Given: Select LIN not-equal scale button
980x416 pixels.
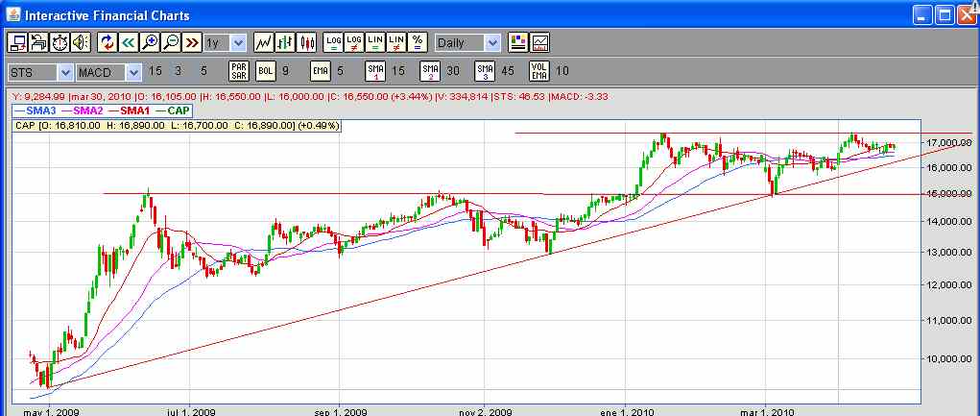Looking at the screenshot, I should click(396, 42).
